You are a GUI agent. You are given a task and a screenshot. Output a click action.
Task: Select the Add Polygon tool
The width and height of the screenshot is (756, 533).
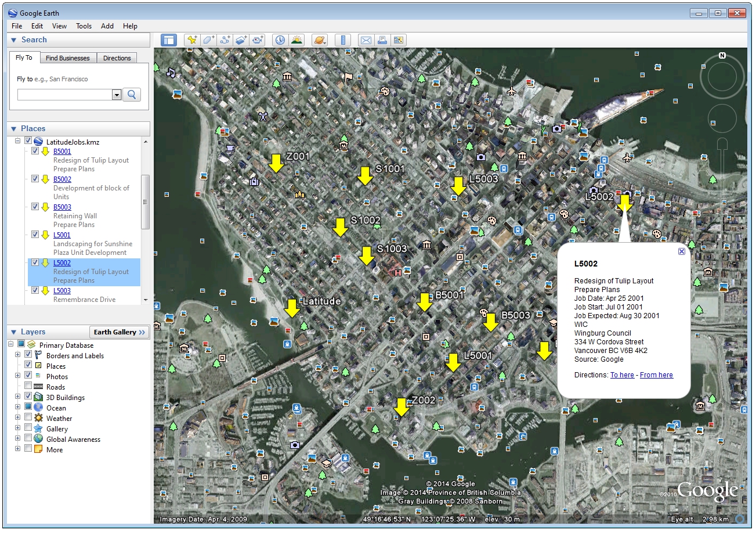coord(208,40)
